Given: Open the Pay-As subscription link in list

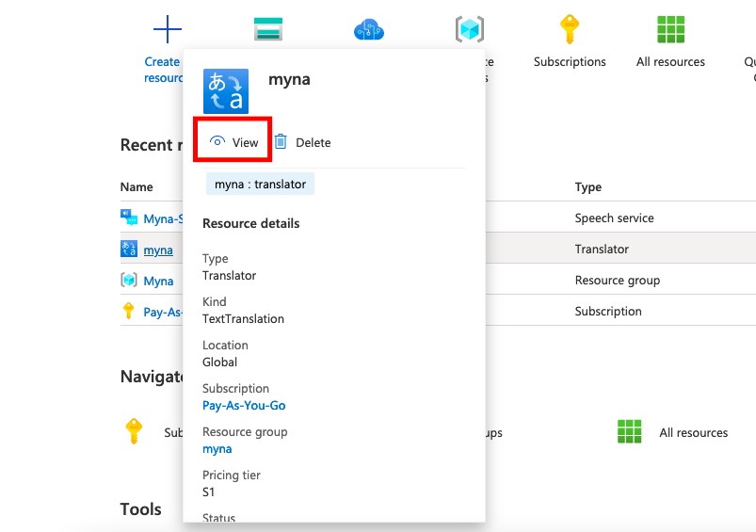Looking at the screenshot, I should click(163, 312).
